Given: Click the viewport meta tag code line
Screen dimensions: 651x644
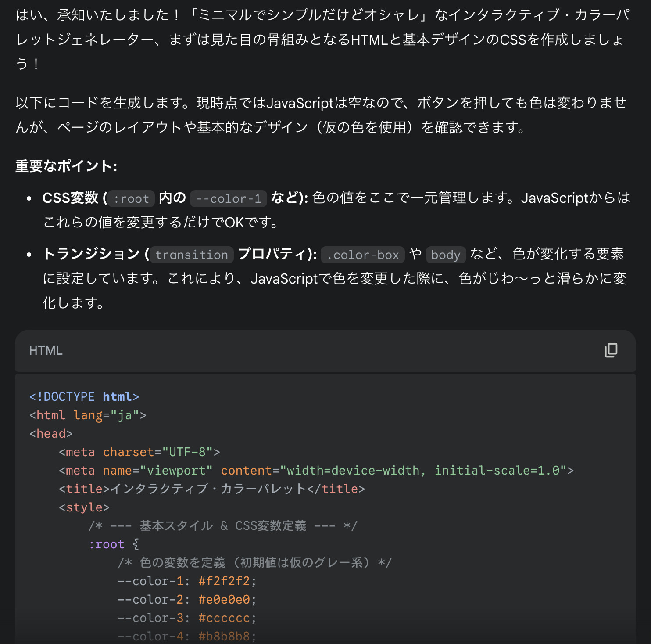Looking at the screenshot, I should 316,471.
